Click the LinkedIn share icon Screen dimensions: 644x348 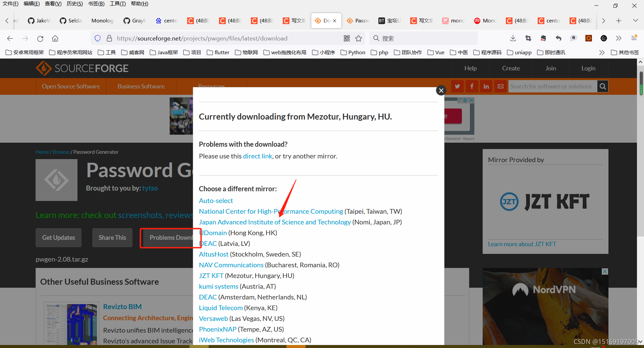click(486, 86)
